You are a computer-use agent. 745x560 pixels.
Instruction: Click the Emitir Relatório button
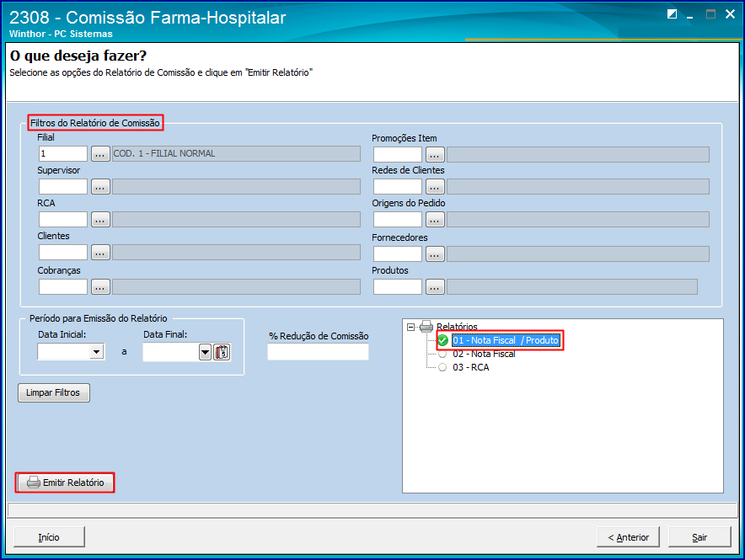click(x=65, y=483)
